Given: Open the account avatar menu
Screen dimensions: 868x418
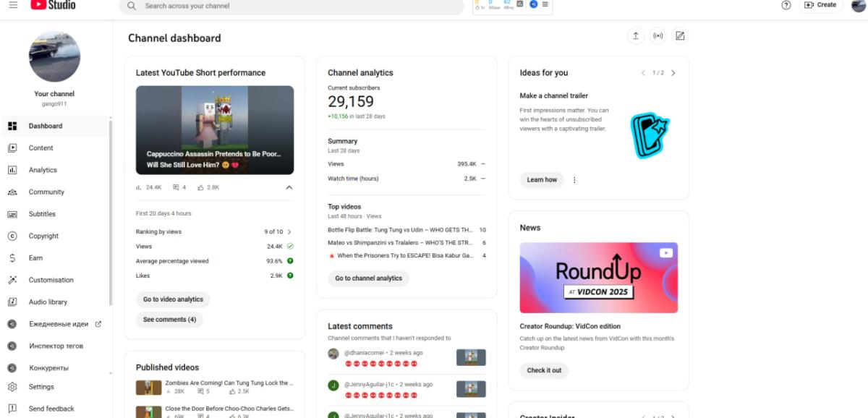Looking at the screenshot, I should (859, 5).
